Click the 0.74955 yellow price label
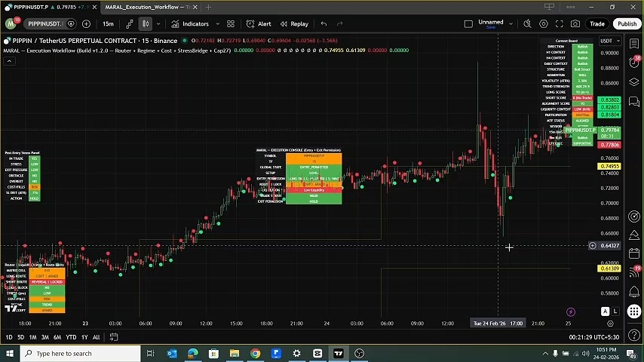Viewport: 644px width, 362px height. (x=609, y=167)
